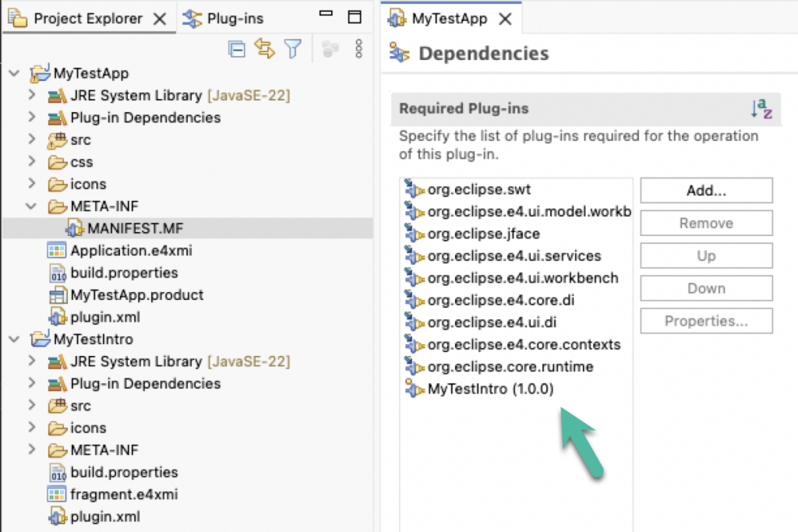
Task: Select org.eclipse.e4.ui.model.workbench plug-in entry
Action: [517, 211]
